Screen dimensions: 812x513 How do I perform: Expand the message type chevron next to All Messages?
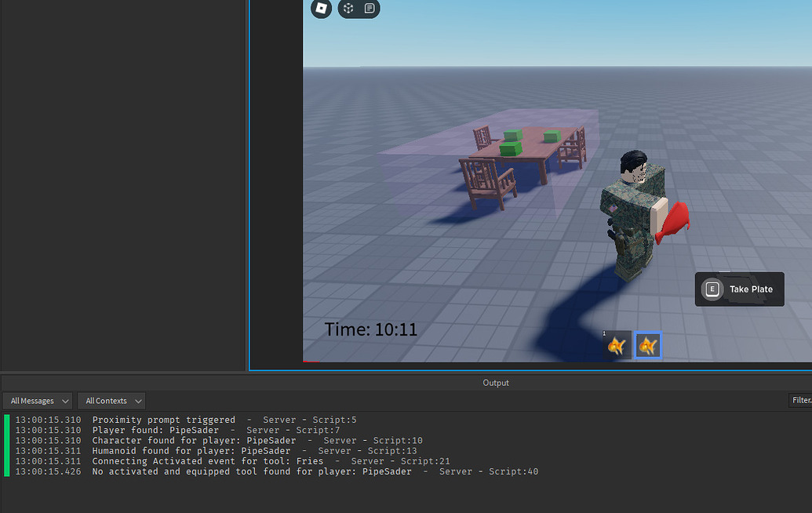click(64, 401)
